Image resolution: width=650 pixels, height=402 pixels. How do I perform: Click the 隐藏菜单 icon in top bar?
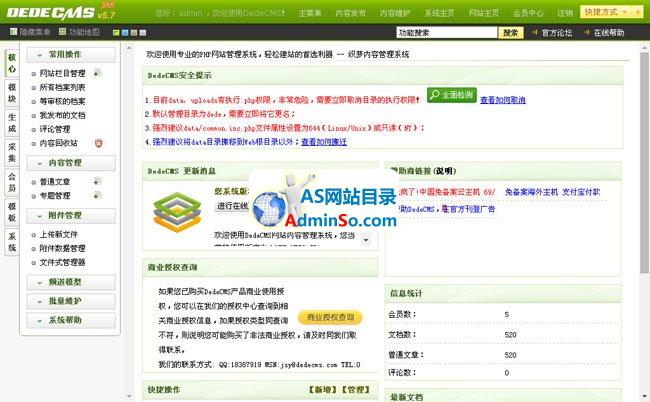pyautogui.click(x=13, y=31)
